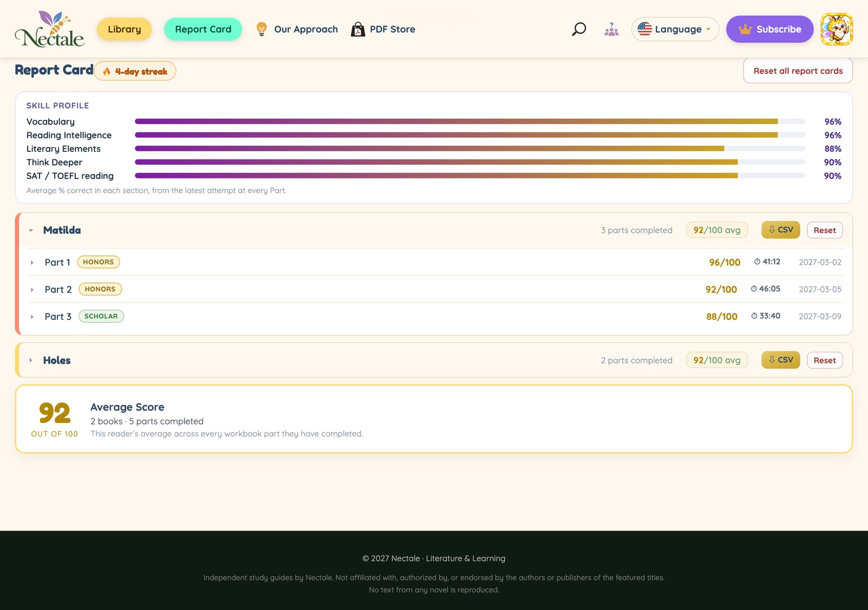
Task: Click the US flag icon in Language
Action: (x=644, y=29)
